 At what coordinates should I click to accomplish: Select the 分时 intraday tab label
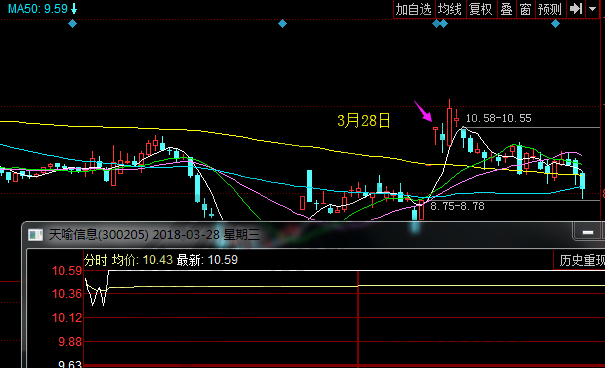95,260
